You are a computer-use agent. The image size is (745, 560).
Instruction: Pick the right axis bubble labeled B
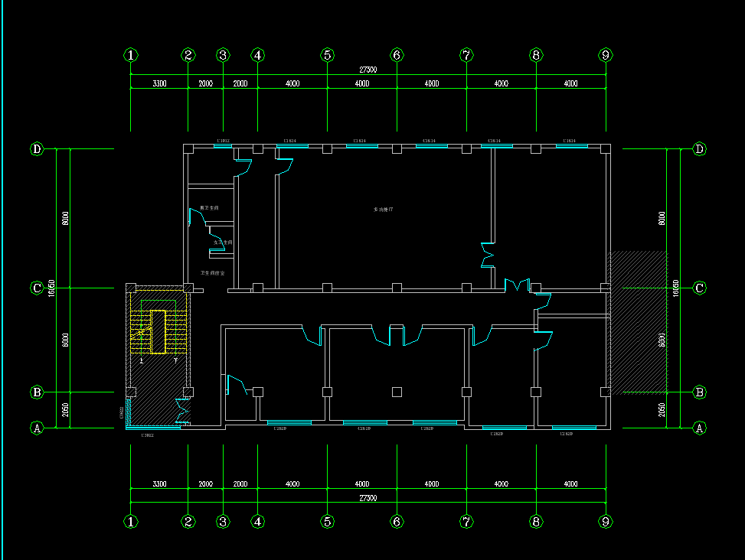click(699, 392)
